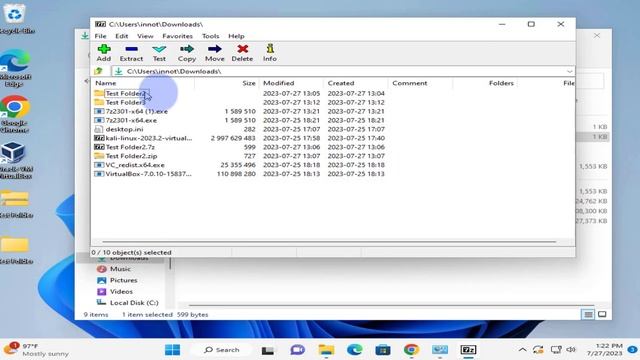Sort by the Name column header
640x360 pixels.
(143, 83)
